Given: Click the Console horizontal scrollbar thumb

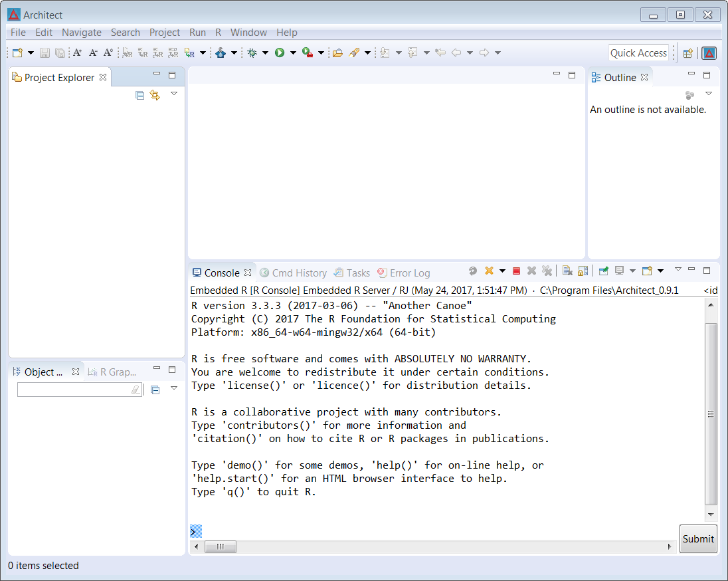Looking at the screenshot, I should pyautogui.click(x=221, y=546).
